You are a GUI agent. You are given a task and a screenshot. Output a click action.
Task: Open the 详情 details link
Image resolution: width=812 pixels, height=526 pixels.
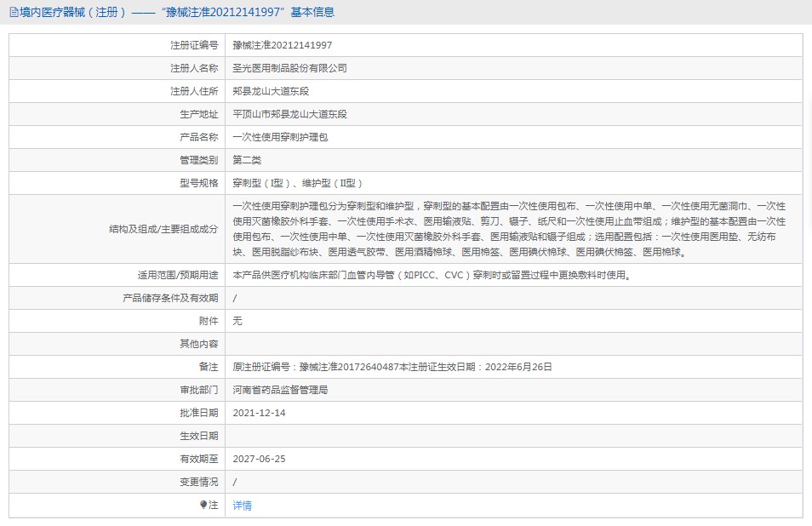click(x=243, y=506)
